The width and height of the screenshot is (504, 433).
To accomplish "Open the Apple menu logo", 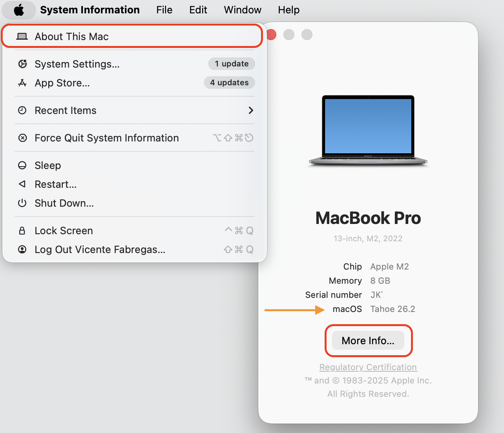I will click(19, 10).
